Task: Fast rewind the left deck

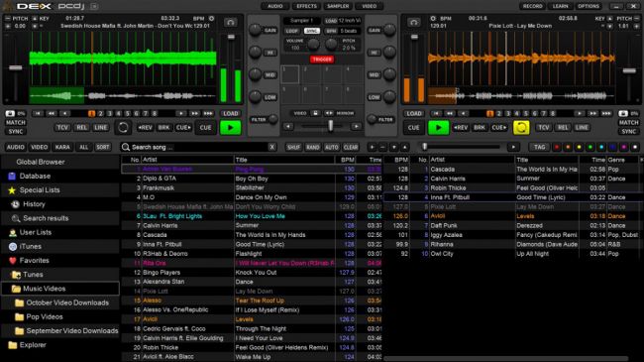Action: point(52,113)
